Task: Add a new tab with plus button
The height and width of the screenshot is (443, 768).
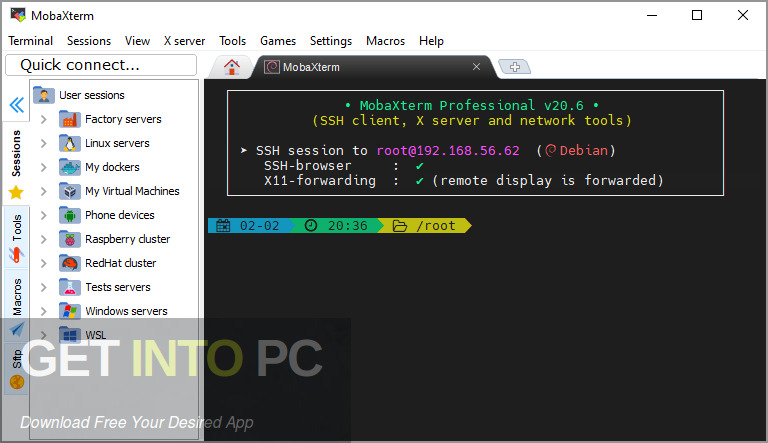Action: pyautogui.click(x=514, y=67)
